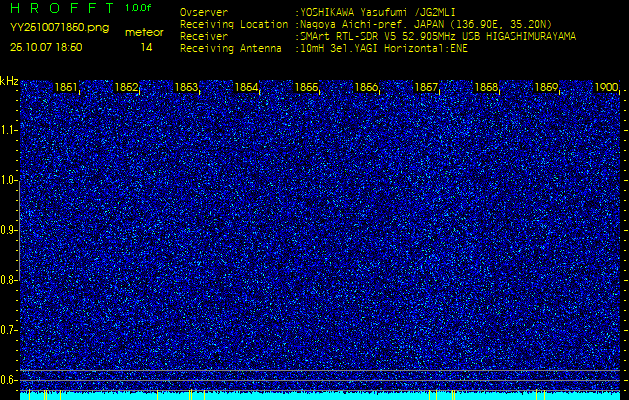Select the 0.9 frequency axis label
The height and width of the screenshot is (400, 629).
[x=9, y=230]
